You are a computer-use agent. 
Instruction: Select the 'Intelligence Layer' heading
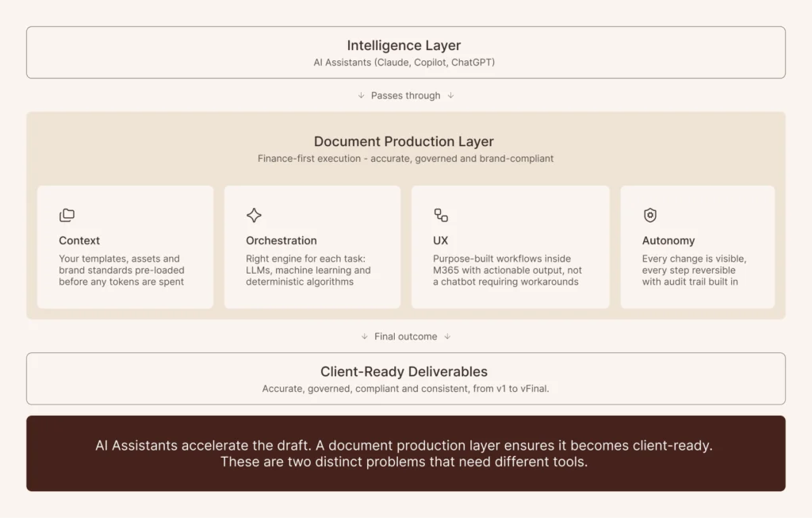[x=404, y=45]
